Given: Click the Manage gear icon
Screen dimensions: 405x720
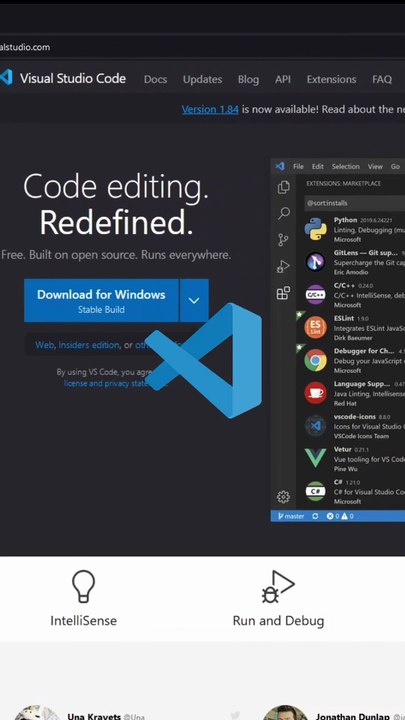Looking at the screenshot, I should (283, 496).
